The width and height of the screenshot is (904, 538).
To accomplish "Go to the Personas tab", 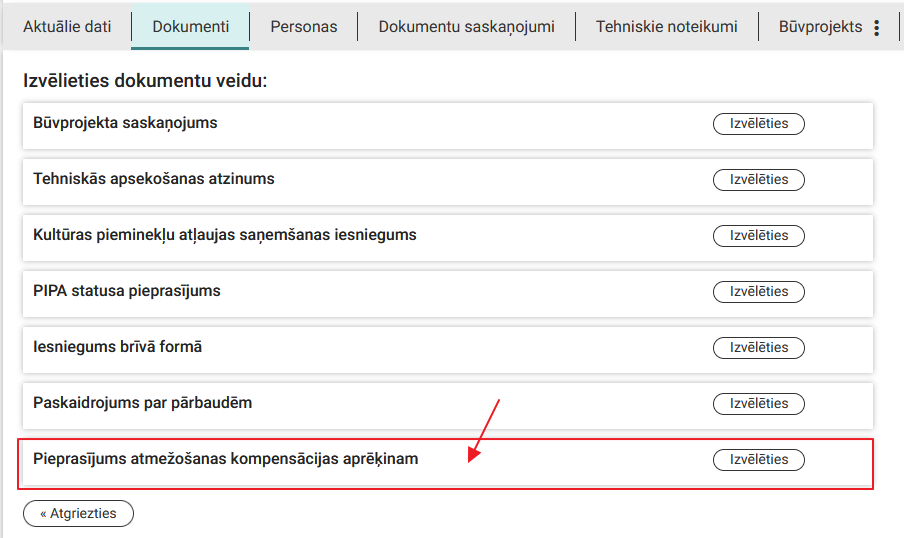I will tap(304, 27).
